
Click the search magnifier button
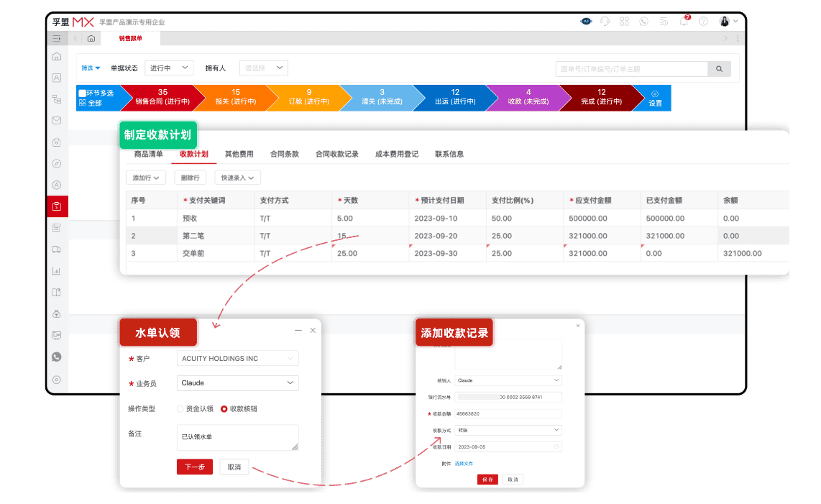pos(719,69)
